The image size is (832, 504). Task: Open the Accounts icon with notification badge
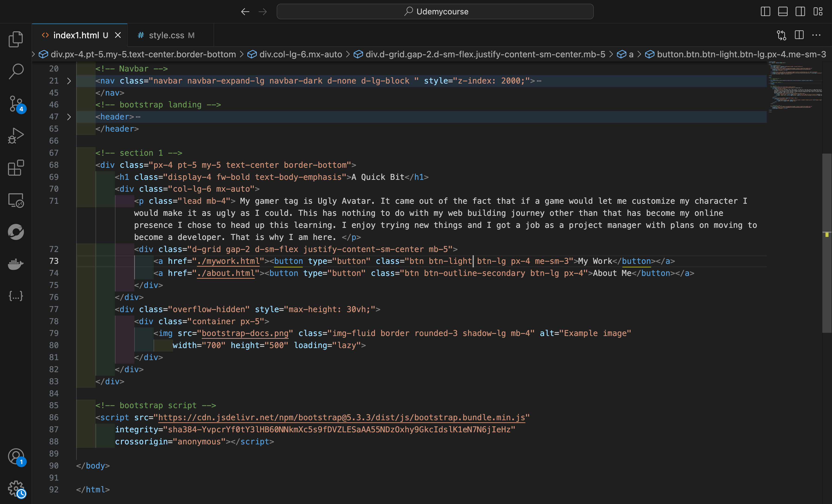click(x=16, y=457)
